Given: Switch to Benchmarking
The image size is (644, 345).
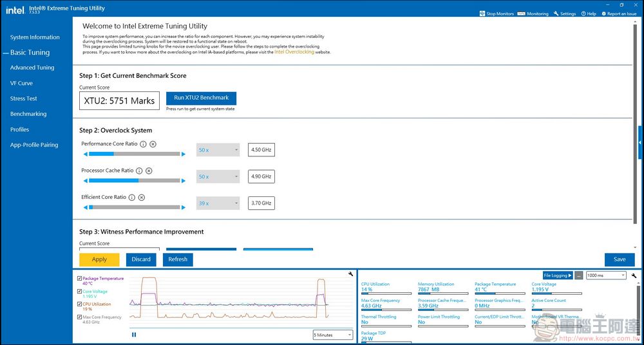Looking at the screenshot, I should pos(28,114).
